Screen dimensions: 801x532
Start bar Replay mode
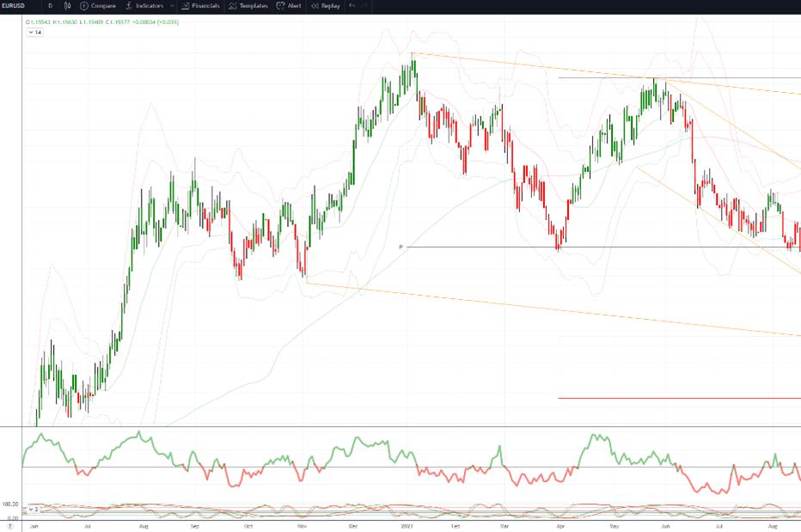326,6
